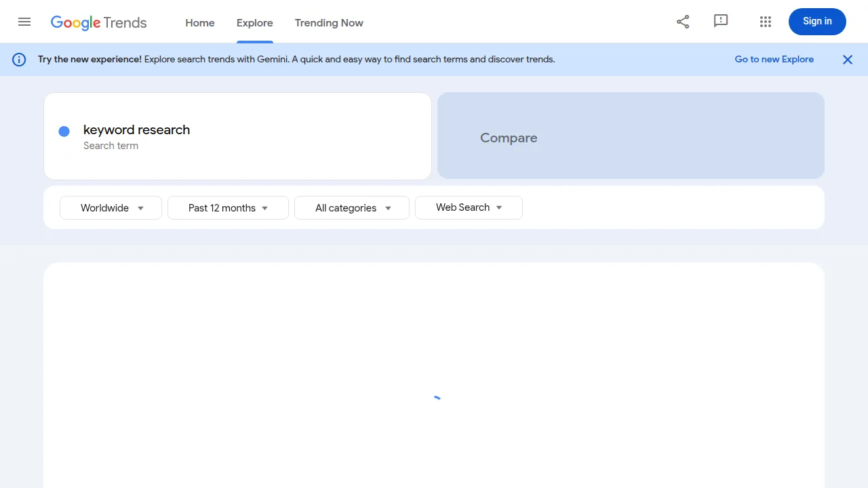Screen dimensions: 868x488
Task: Click the Compare box to add term
Action: click(631, 136)
